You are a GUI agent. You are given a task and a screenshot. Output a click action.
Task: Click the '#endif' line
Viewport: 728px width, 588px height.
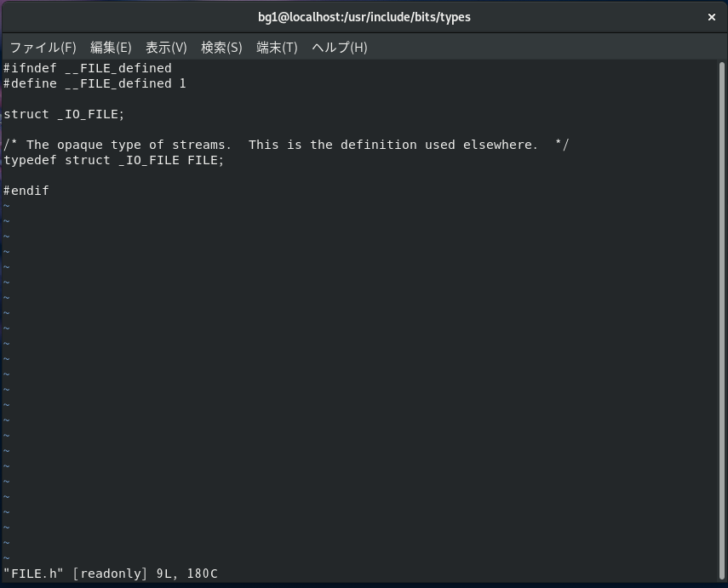click(26, 191)
